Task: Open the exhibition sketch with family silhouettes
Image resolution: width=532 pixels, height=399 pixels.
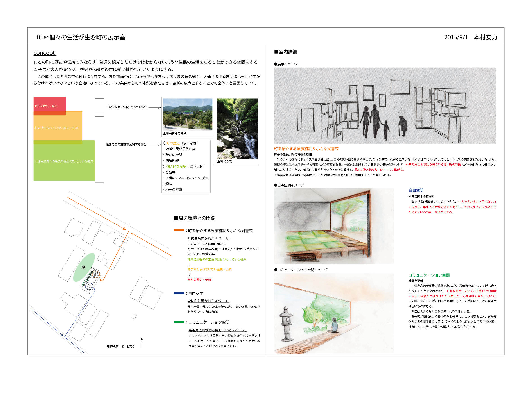Action: [x=385, y=106]
